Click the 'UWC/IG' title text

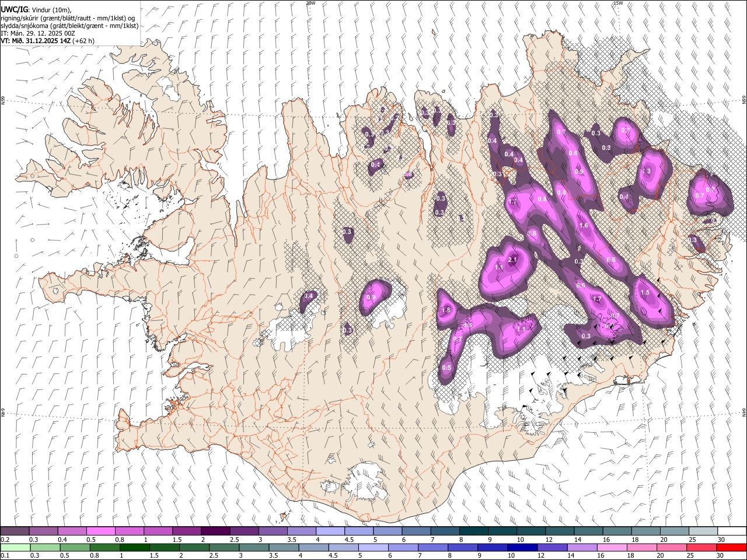click(x=13, y=10)
